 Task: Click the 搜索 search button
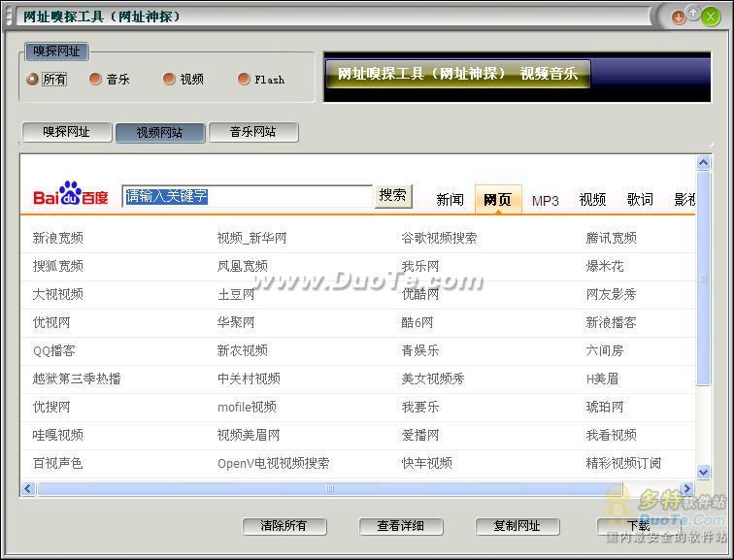point(393,195)
